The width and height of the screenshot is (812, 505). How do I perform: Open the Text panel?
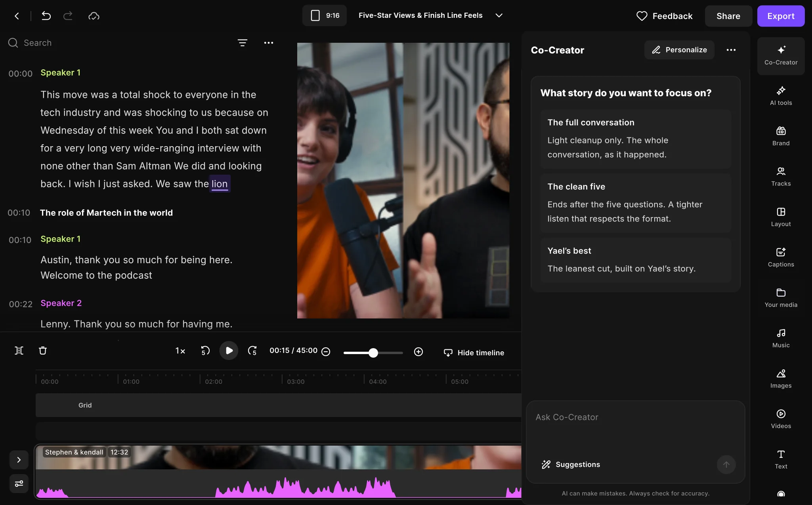781,459
